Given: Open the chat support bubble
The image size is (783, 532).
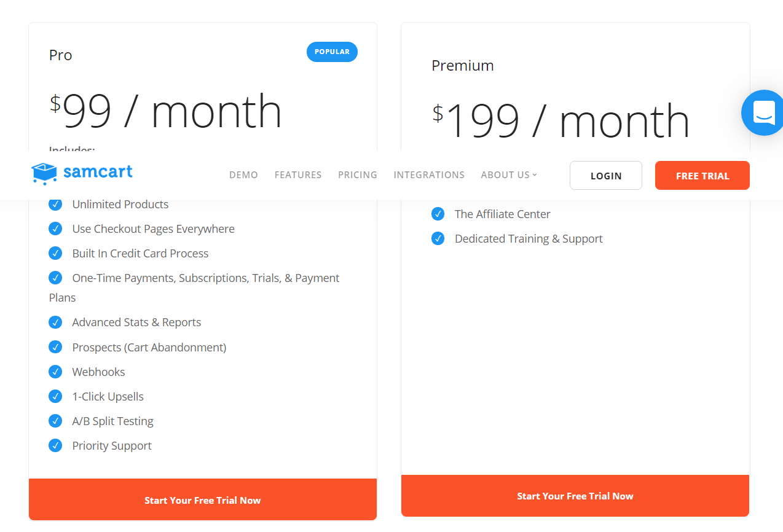Looking at the screenshot, I should (764, 113).
